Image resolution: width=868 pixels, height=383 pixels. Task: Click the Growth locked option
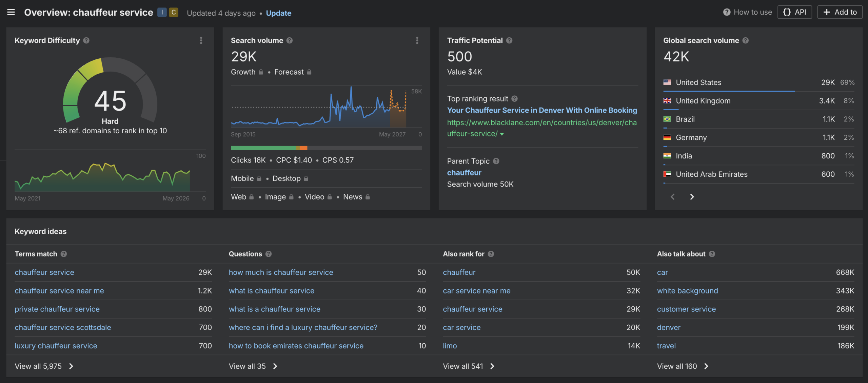(243, 72)
